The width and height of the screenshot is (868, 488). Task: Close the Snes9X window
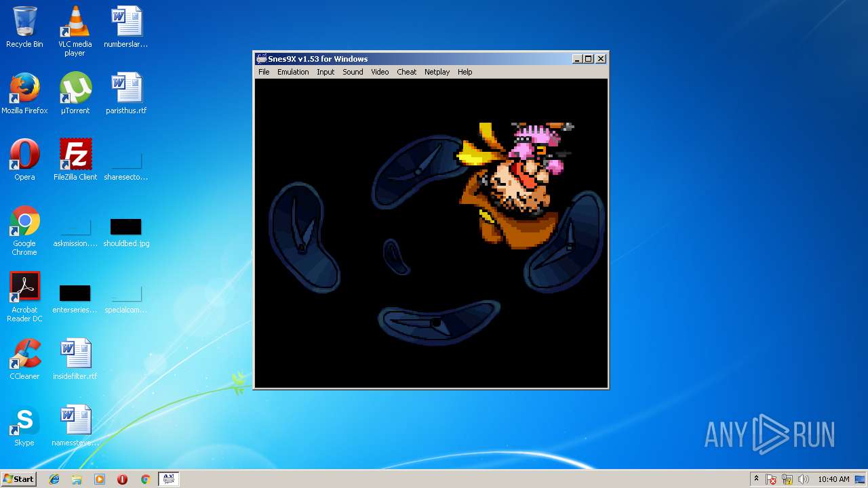[x=600, y=59]
